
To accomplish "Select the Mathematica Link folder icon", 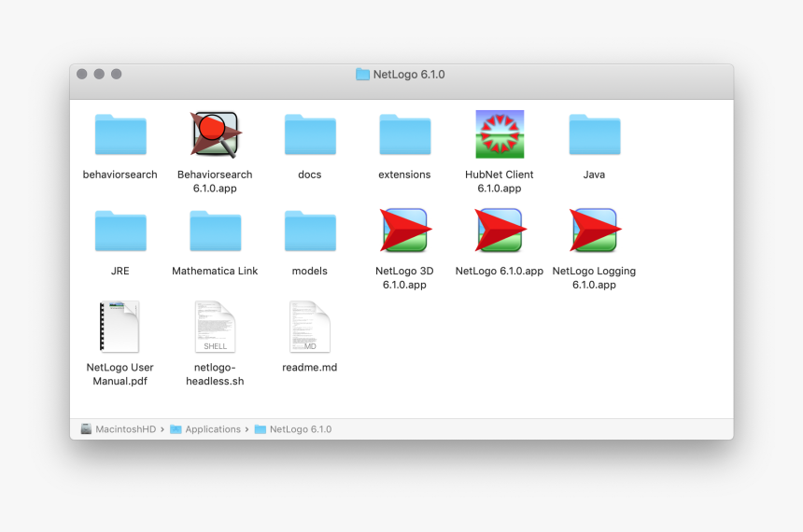I will click(215, 231).
